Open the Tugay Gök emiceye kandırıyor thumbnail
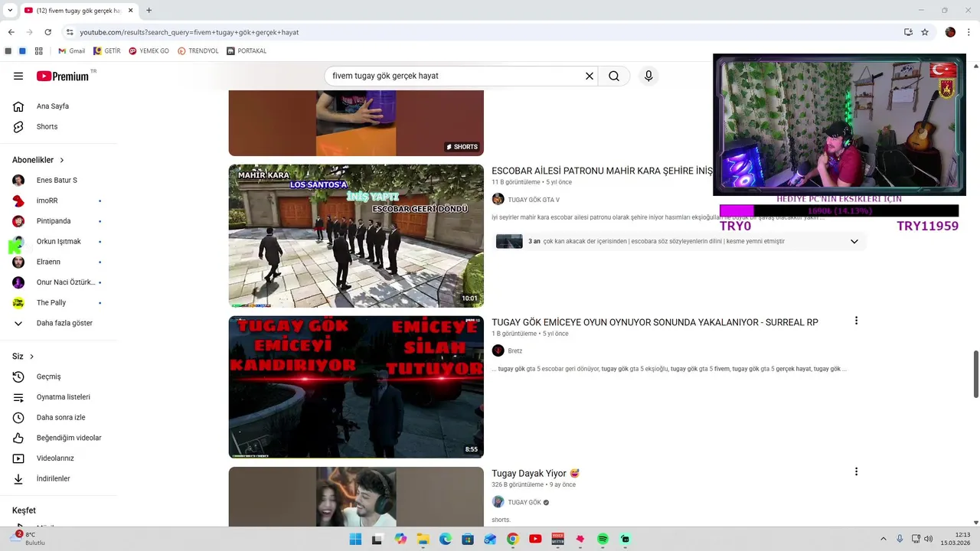980x551 pixels. 356,387
